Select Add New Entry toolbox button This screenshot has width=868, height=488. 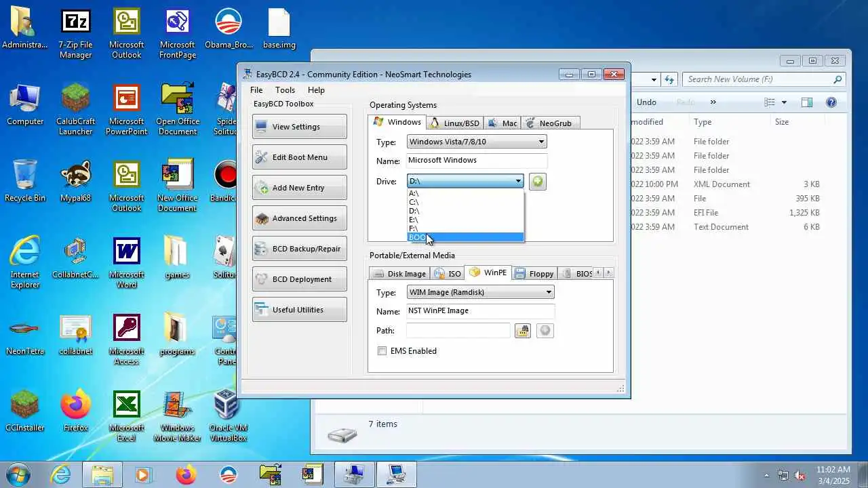point(299,188)
